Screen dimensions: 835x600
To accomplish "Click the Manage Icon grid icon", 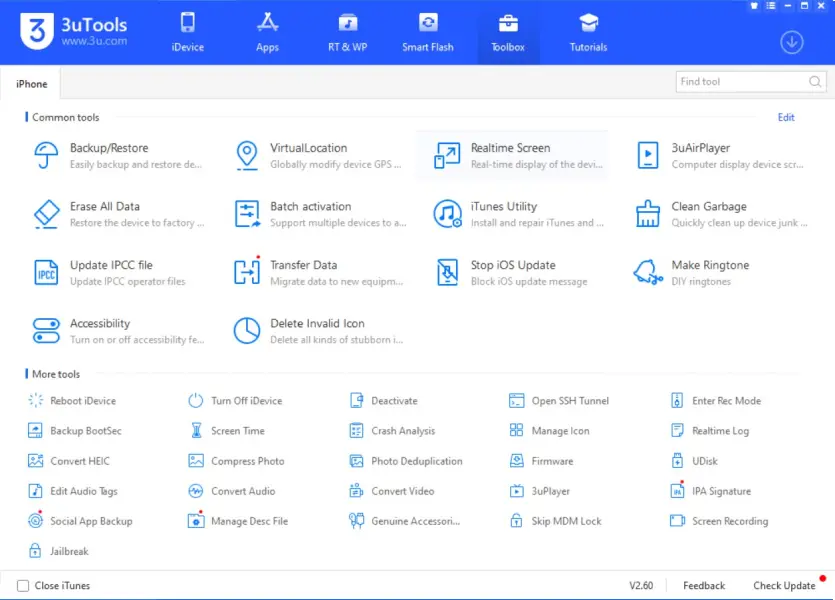I will pos(517,430).
